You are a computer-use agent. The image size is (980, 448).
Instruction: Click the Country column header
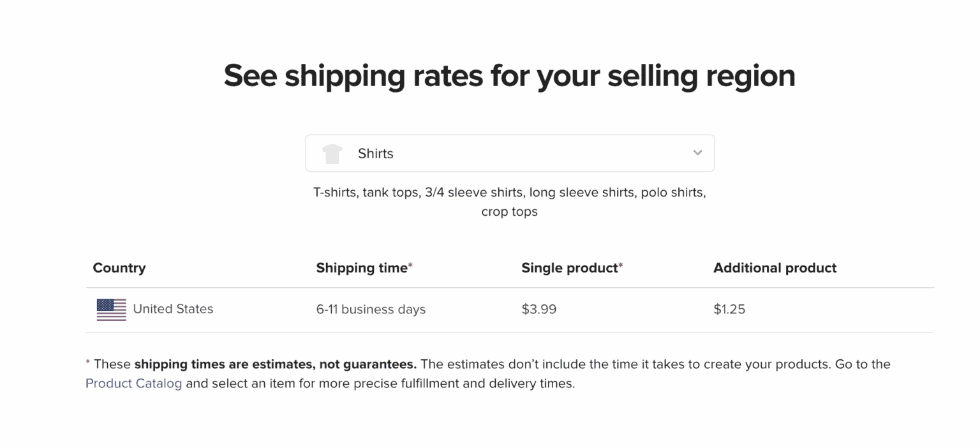[119, 268]
